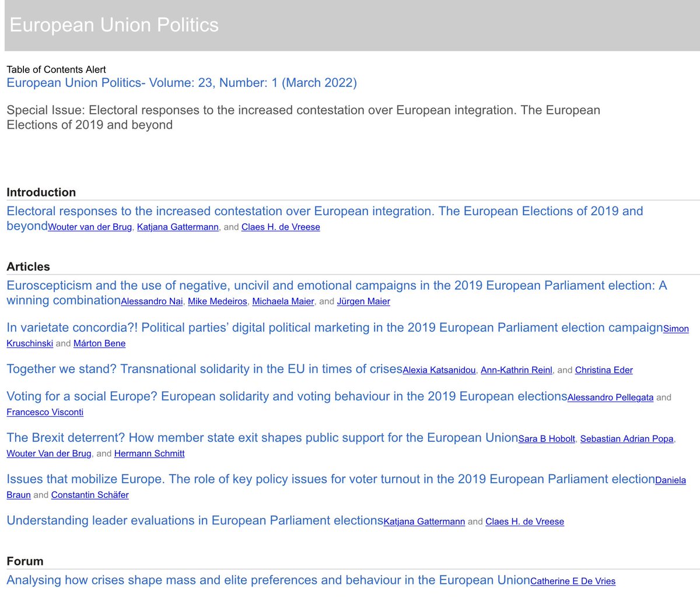The width and height of the screenshot is (700, 615).
Task: Open Wouter Van der Brug link under Brexit article
Action: (x=49, y=454)
